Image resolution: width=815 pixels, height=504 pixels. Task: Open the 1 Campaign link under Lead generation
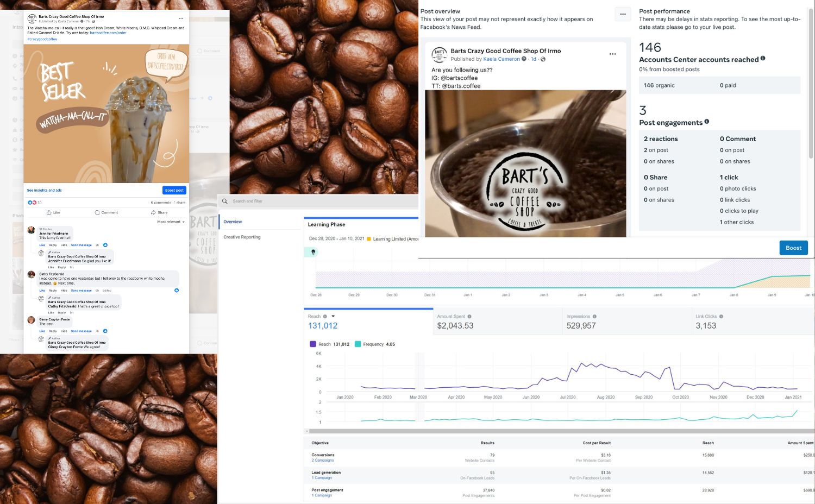[322, 478]
